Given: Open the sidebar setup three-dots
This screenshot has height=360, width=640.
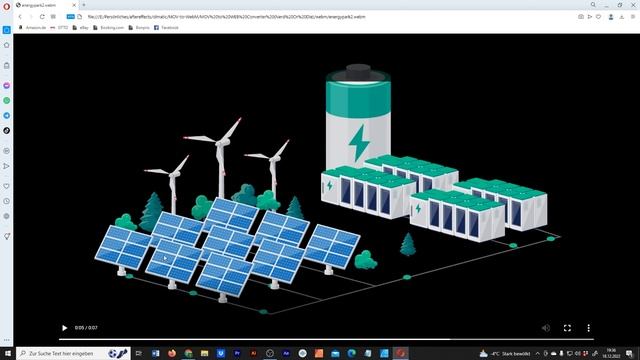Looking at the screenshot, I should click(x=7, y=340).
